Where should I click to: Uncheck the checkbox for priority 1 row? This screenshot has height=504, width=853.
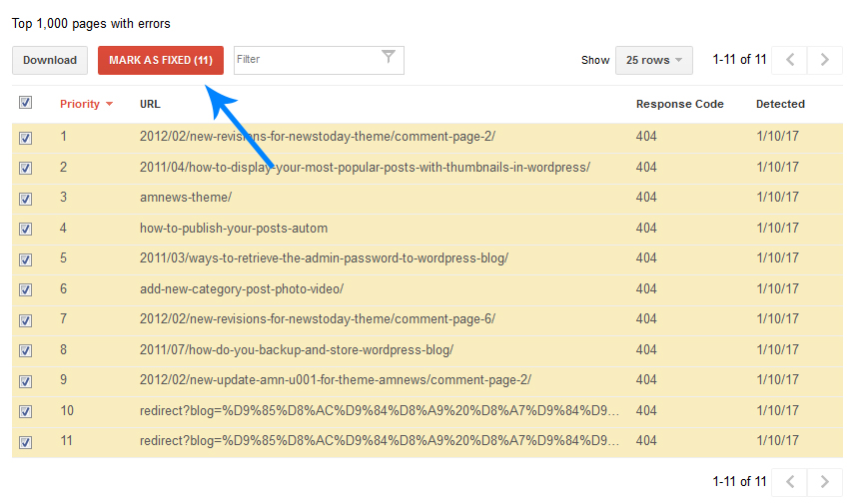pos(25,138)
